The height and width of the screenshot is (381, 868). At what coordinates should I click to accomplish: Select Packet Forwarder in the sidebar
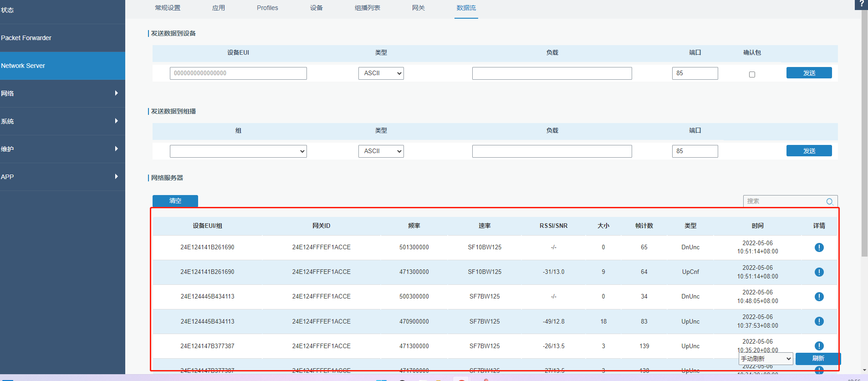pos(62,38)
